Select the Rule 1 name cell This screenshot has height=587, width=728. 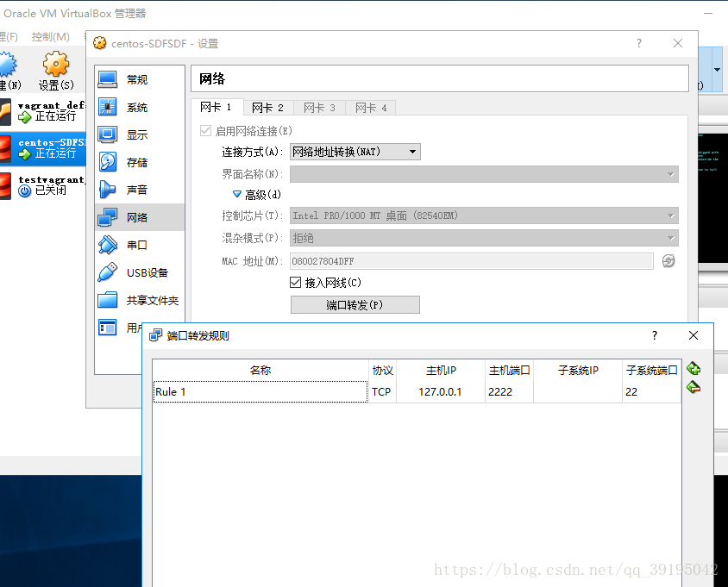tap(260, 391)
